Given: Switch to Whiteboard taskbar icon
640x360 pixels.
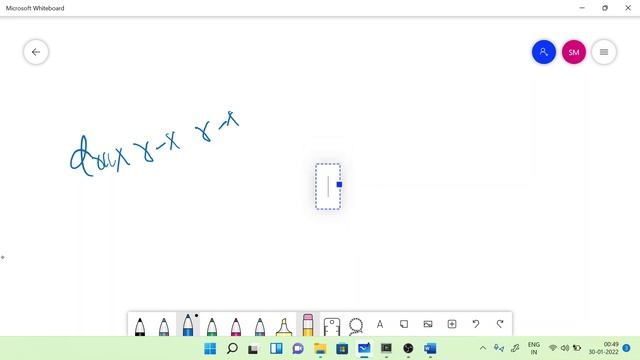Looking at the screenshot, I should 364,349.
